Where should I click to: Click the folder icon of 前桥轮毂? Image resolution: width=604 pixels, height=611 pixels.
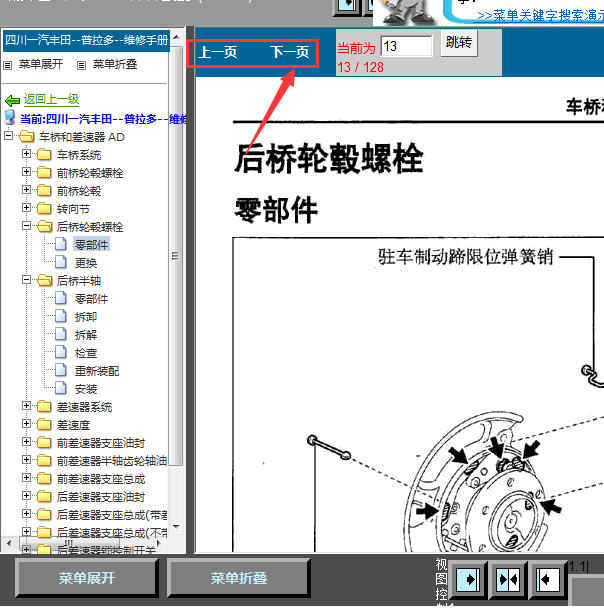click(x=44, y=191)
